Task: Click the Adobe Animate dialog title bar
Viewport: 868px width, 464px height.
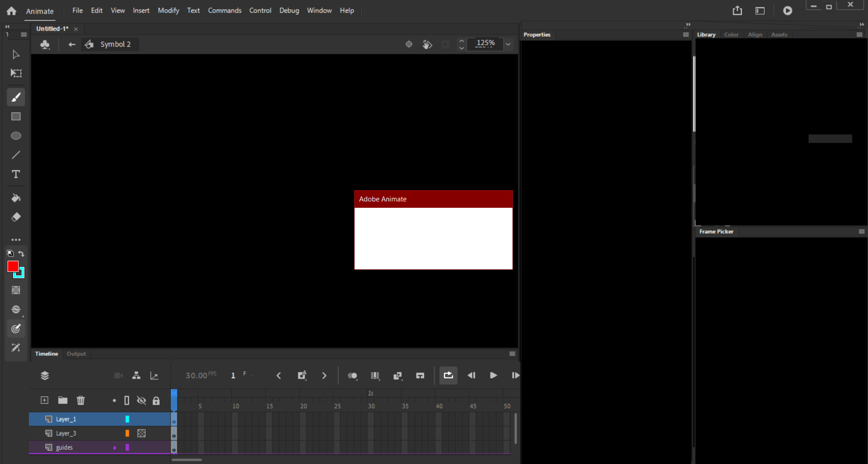Action: 433,199
